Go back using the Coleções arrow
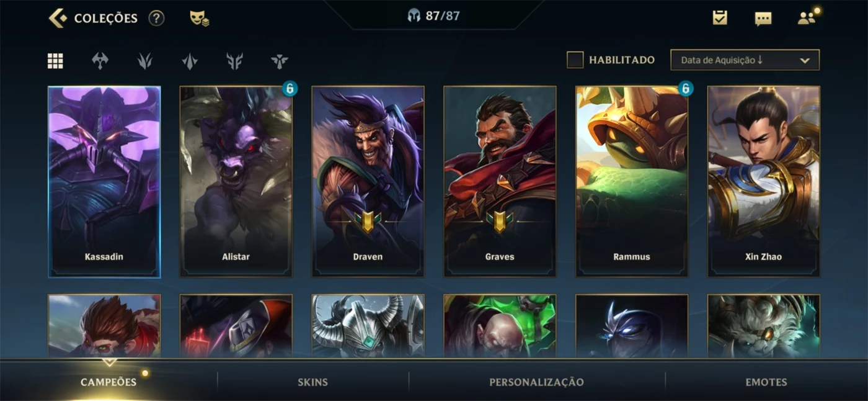Viewport: 868px width, 401px height. pos(58,18)
